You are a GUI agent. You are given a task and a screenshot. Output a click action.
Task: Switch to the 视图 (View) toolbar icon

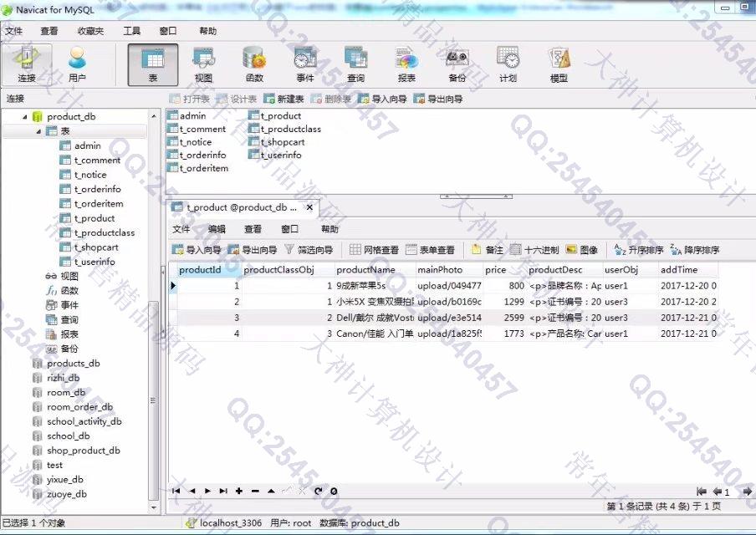[203, 64]
